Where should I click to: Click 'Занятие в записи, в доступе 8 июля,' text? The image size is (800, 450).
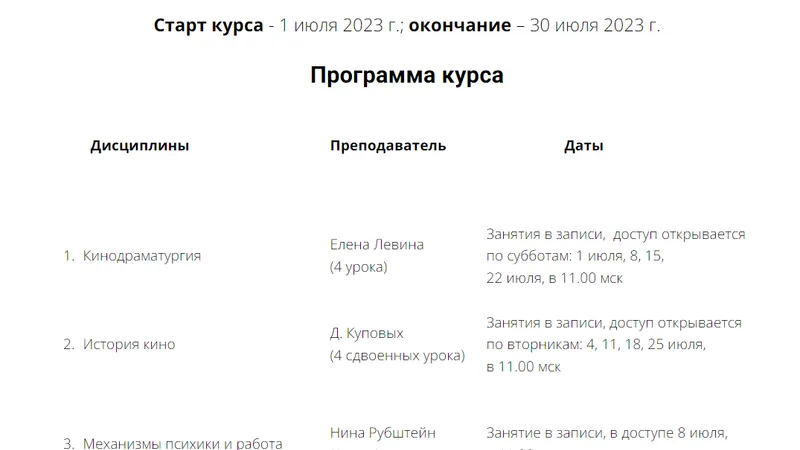(x=607, y=433)
